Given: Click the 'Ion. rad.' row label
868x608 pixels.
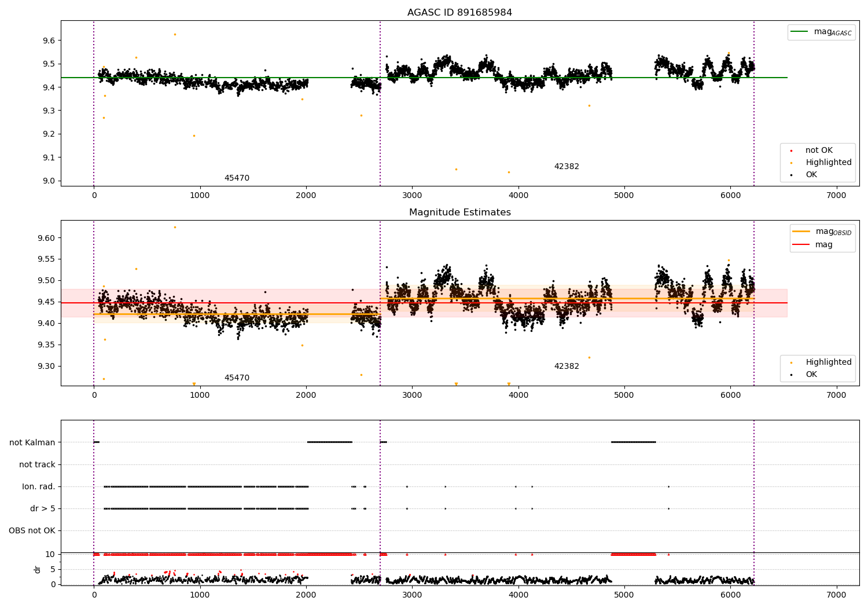Looking at the screenshot, I should click(x=39, y=487).
